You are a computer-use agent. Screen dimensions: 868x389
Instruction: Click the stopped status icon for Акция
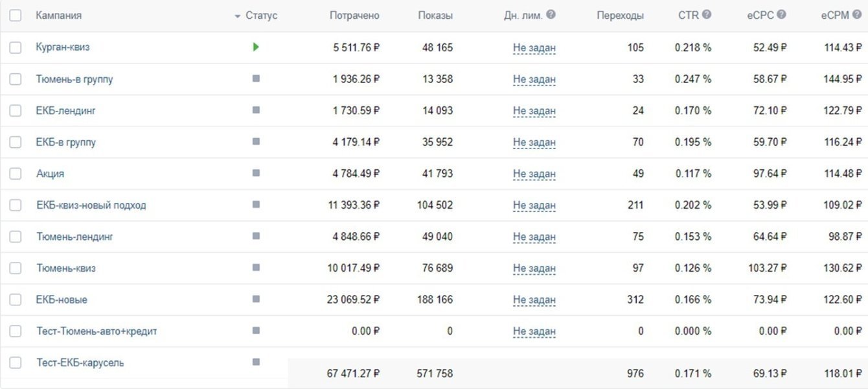(256, 173)
